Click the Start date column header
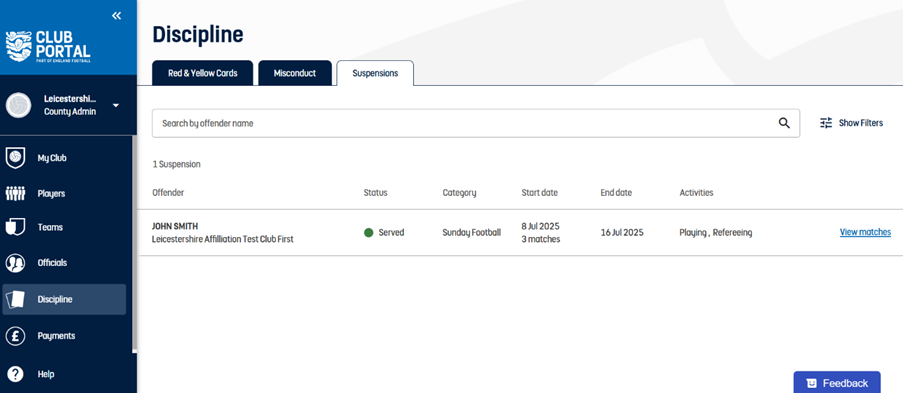 pos(540,192)
